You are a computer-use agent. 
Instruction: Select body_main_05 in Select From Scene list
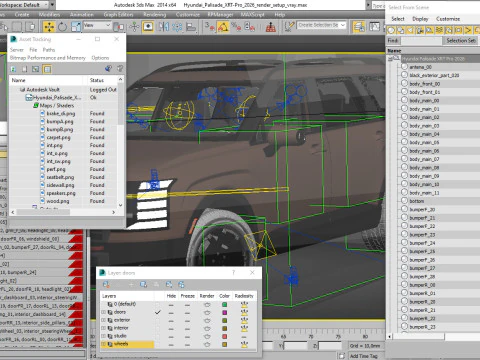click(424, 142)
